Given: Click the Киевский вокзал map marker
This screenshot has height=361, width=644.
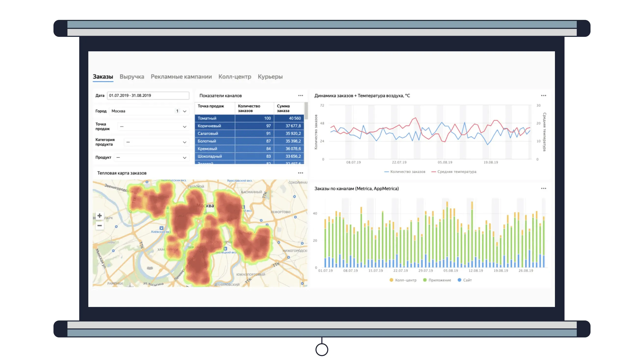Looking at the screenshot, I should pyautogui.click(x=161, y=228).
